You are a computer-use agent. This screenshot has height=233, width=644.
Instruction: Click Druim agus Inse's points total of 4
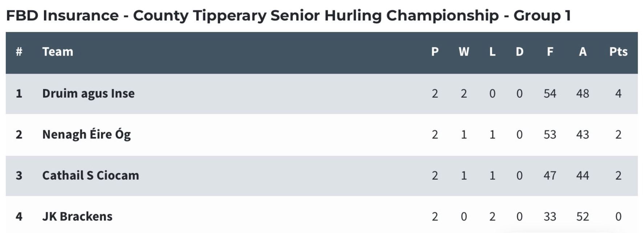[x=618, y=94]
